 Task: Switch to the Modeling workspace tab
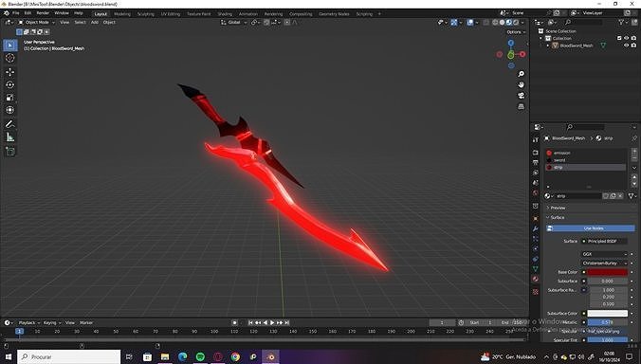[x=122, y=14]
